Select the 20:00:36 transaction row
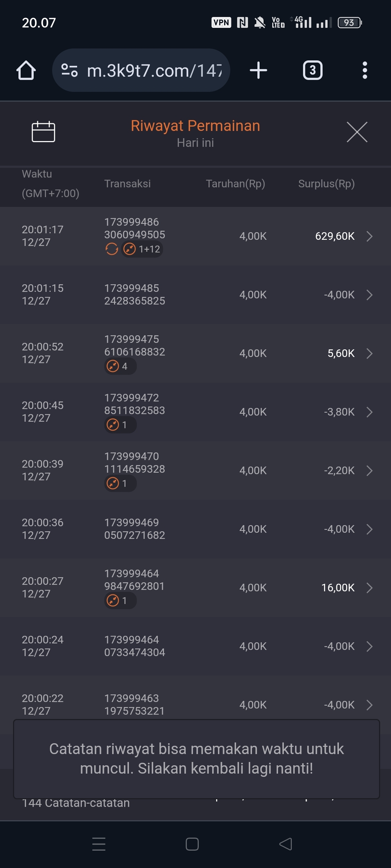The image size is (391, 868). click(x=195, y=529)
